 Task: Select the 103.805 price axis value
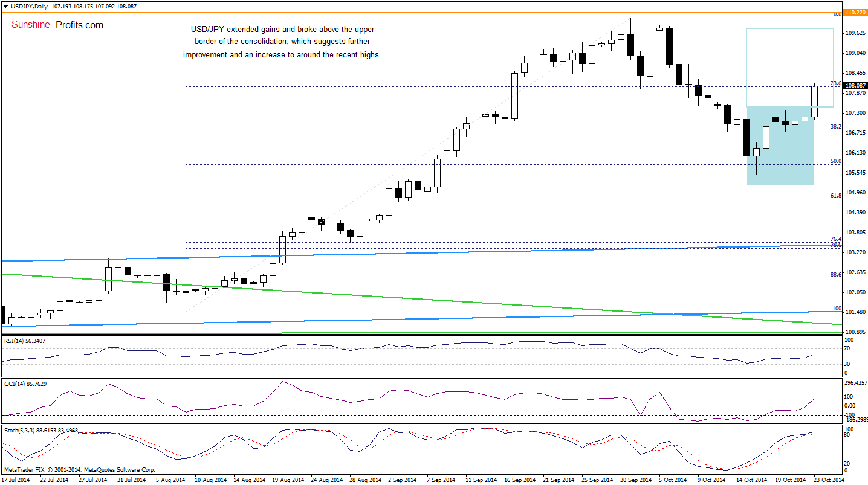[855, 233]
